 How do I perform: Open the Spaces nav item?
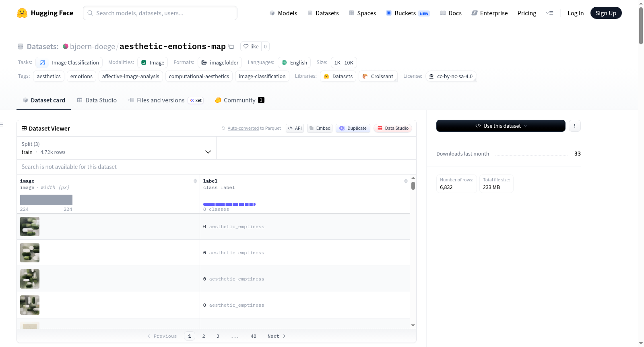[363, 13]
